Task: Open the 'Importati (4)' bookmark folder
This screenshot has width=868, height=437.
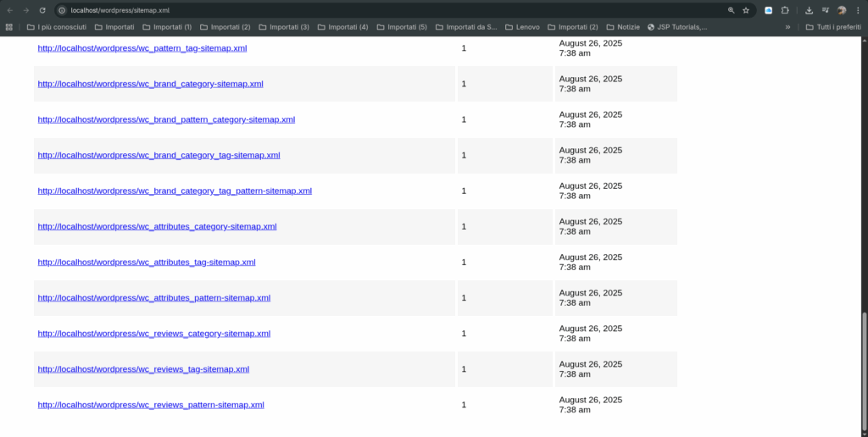Action: (342, 26)
